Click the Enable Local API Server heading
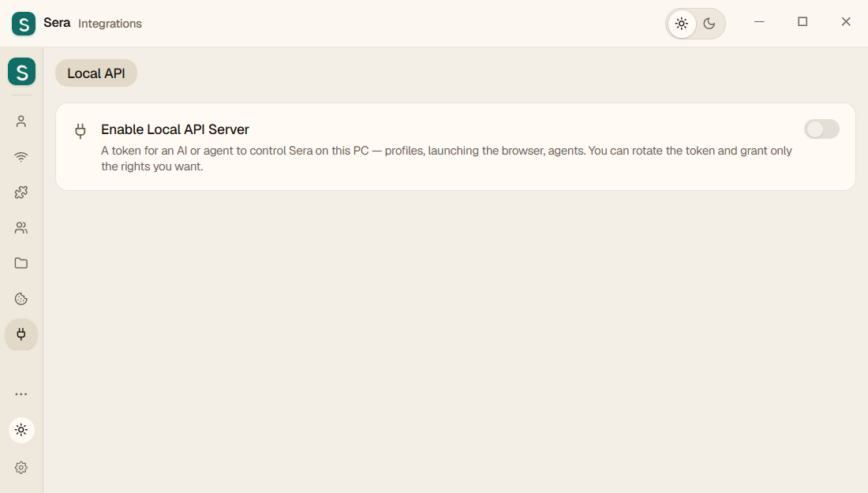The image size is (868, 493). click(175, 129)
